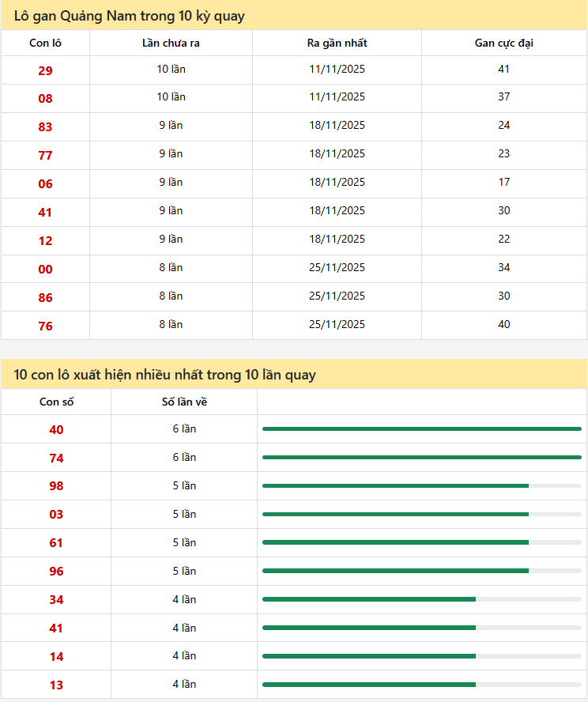
Task: Click lô number 29 in the gan table
Action: click(x=45, y=70)
